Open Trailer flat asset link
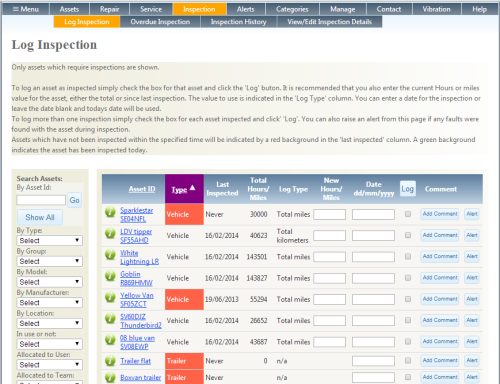The image size is (500, 384). click(135, 361)
